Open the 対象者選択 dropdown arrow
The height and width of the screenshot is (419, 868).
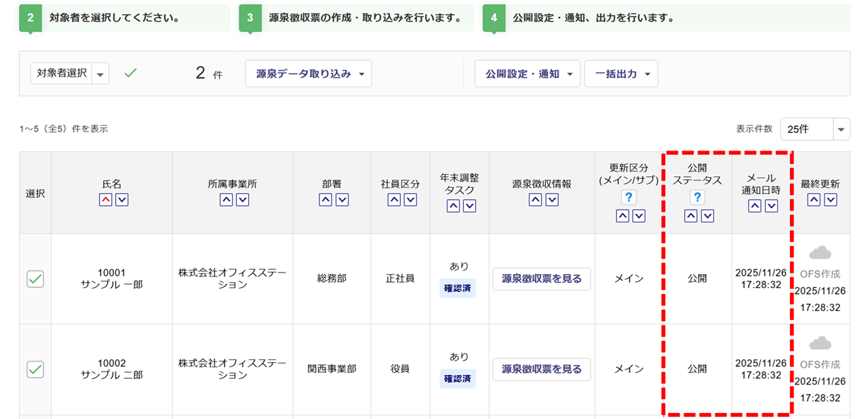point(100,74)
